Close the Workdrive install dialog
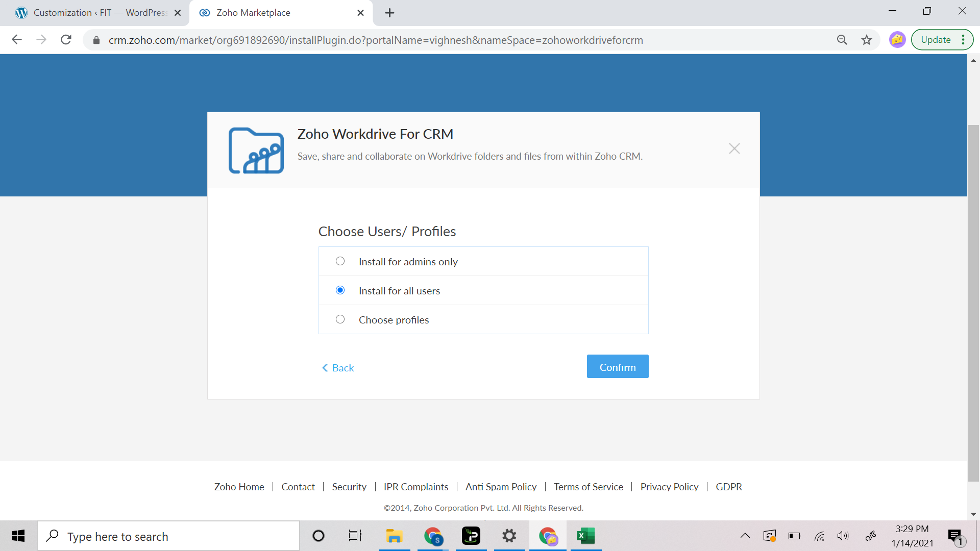This screenshot has height=551, width=980. (x=734, y=148)
